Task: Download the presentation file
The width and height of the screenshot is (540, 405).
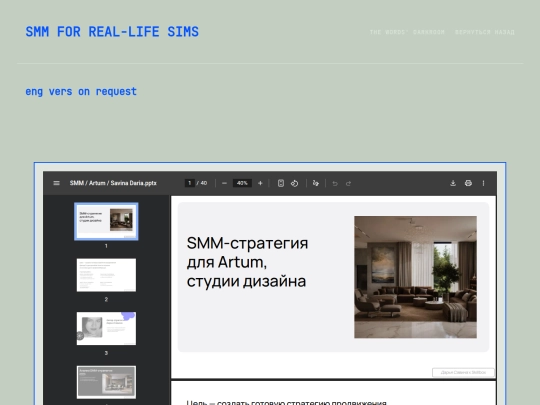Action: click(x=453, y=183)
